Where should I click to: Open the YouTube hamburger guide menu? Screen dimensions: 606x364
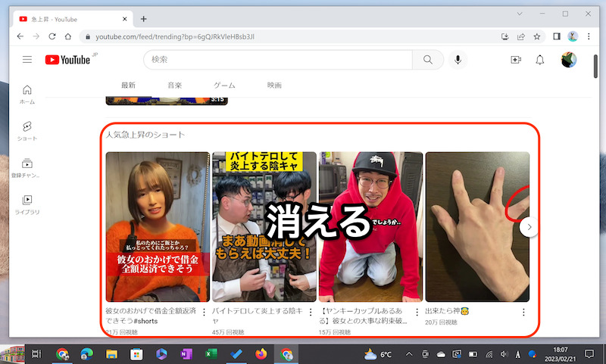tap(27, 60)
